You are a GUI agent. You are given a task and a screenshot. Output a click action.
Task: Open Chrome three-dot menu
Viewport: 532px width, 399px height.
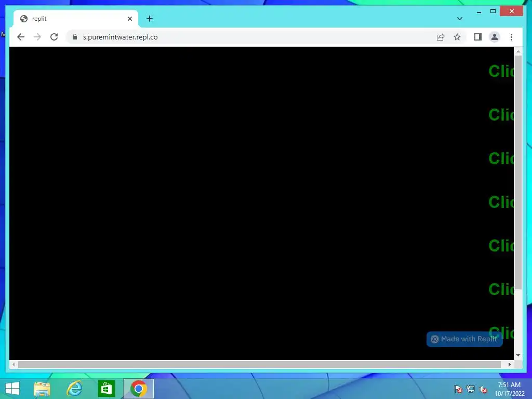pyautogui.click(x=511, y=37)
